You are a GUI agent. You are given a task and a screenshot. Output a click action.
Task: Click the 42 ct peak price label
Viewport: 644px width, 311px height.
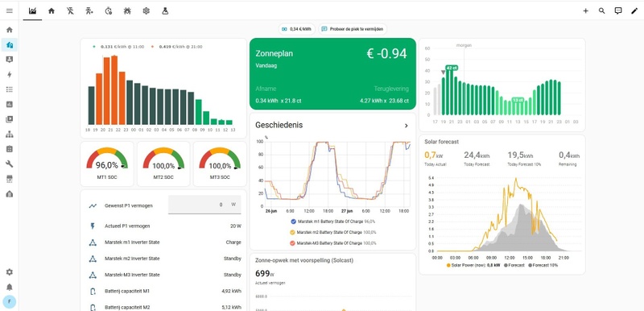coord(452,68)
